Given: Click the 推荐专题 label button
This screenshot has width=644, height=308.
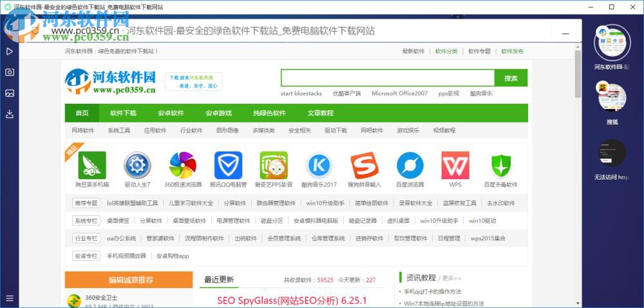Looking at the screenshot, I should tap(87, 203).
